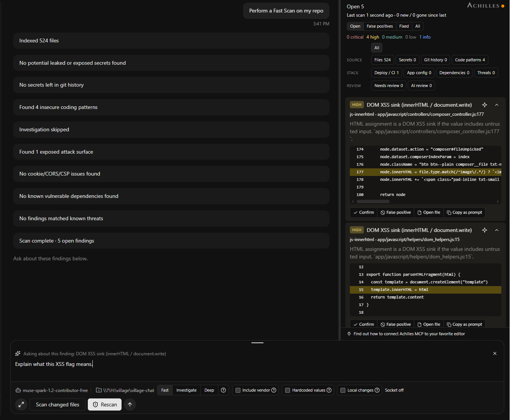Click the muse-spark-1.2-contributor-free model selector

tap(51, 390)
